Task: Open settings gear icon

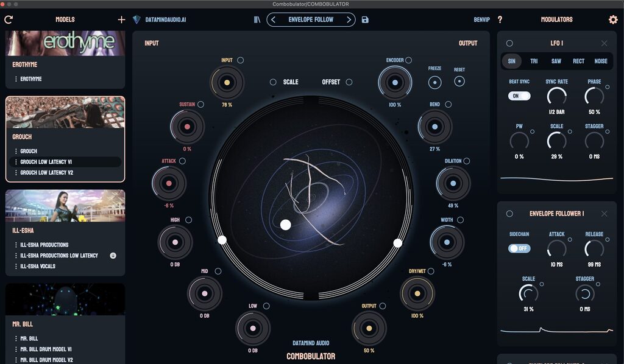Action: (x=613, y=19)
